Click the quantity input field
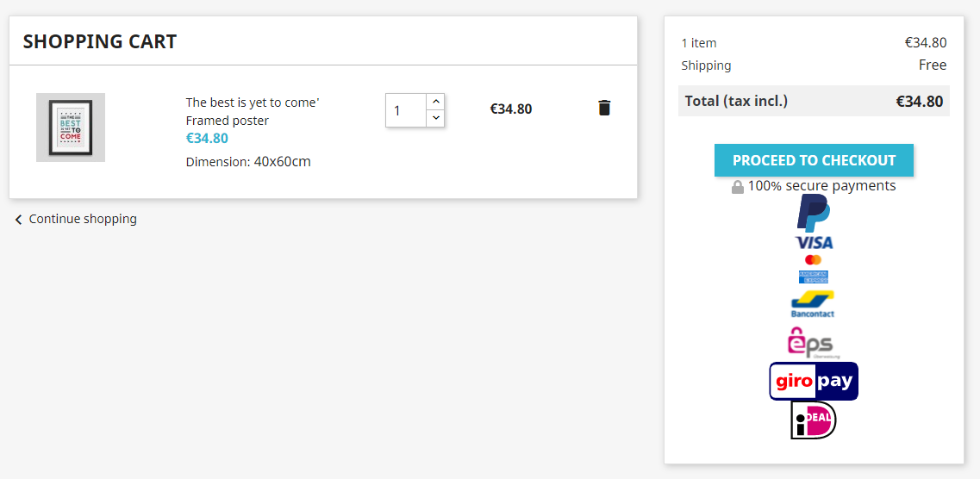Screen dimensions: 980x479 click(x=406, y=110)
